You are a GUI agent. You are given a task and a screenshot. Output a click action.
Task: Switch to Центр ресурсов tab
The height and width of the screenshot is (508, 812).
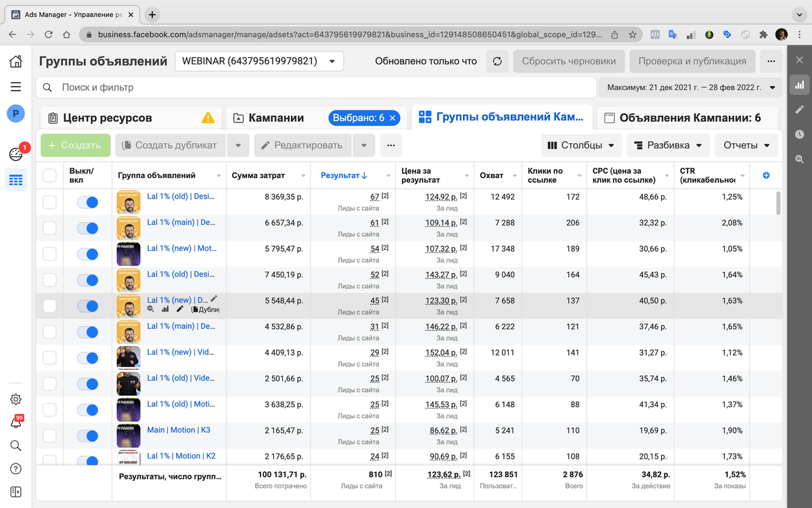point(131,118)
